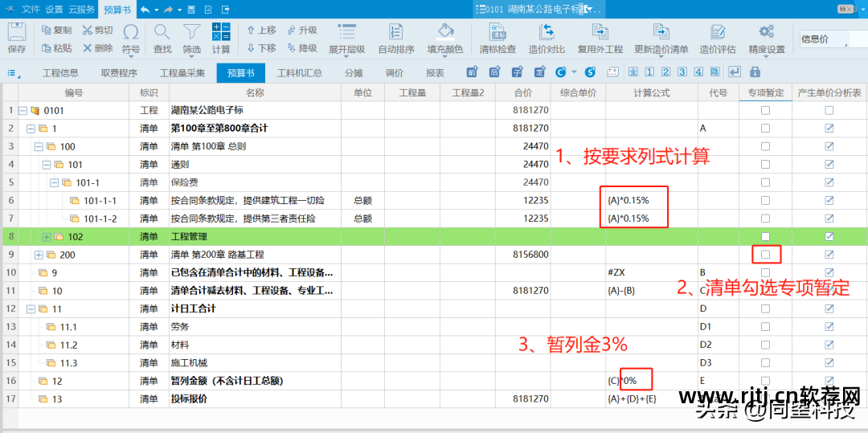This screenshot has height=433, width=868.
Task: Open 造价对比 cost comparison
Action: click(x=547, y=39)
